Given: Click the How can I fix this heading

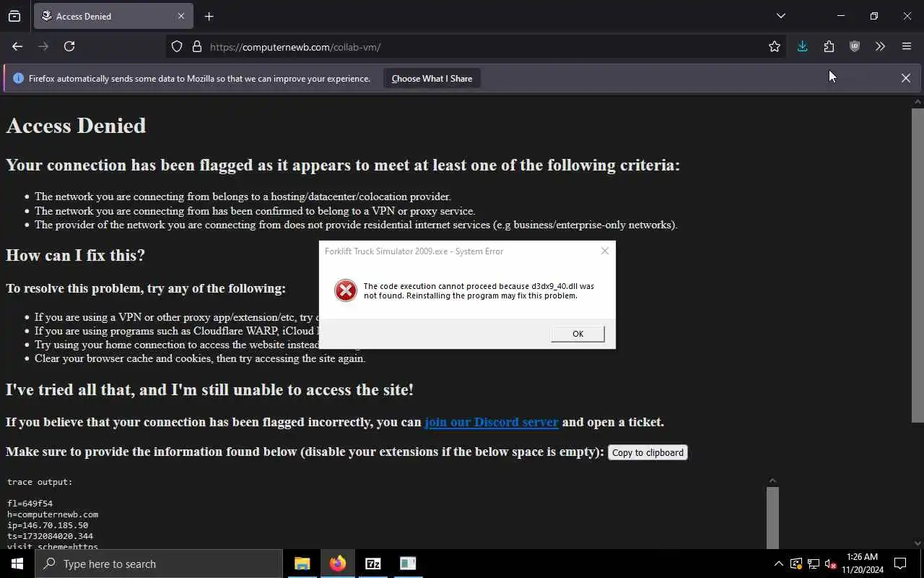Looking at the screenshot, I should pyautogui.click(x=75, y=255).
